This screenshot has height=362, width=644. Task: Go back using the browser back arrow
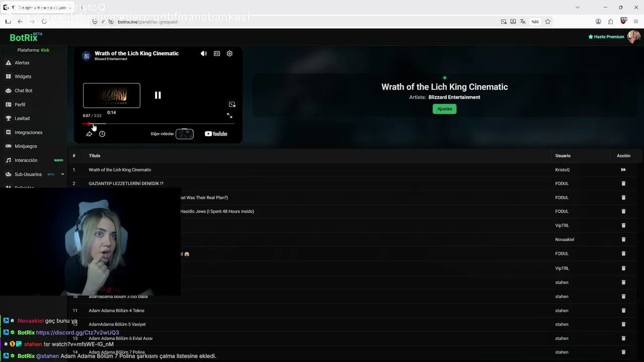[x=20, y=22]
